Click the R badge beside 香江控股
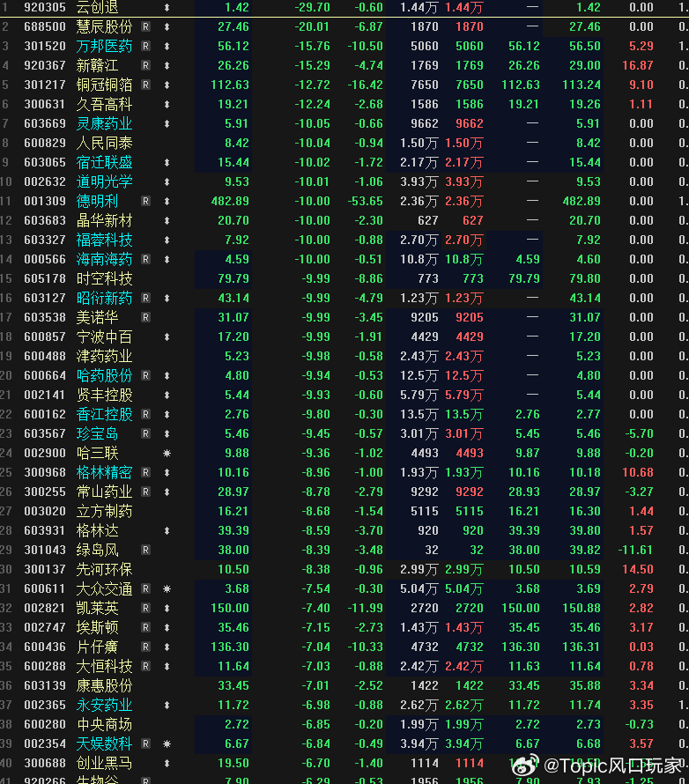The width and height of the screenshot is (689, 784). (146, 415)
